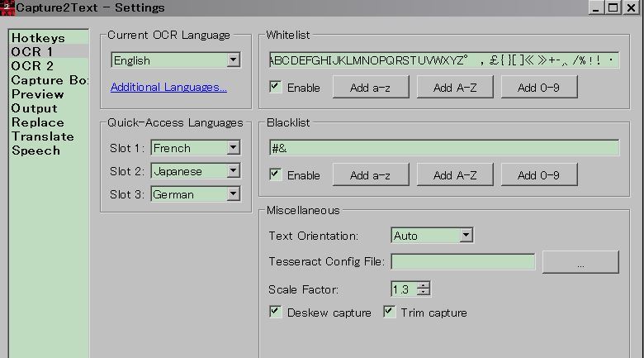Browse for Tesseract config file with ... button
Viewport: 644px width, 358px height.
click(580, 262)
